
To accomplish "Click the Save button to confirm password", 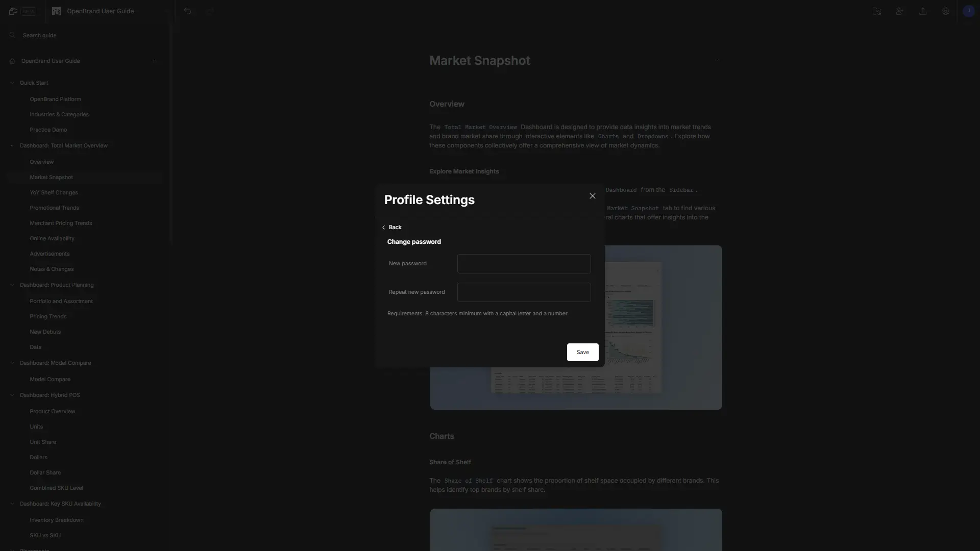I will pyautogui.click(x=582, y=352).
